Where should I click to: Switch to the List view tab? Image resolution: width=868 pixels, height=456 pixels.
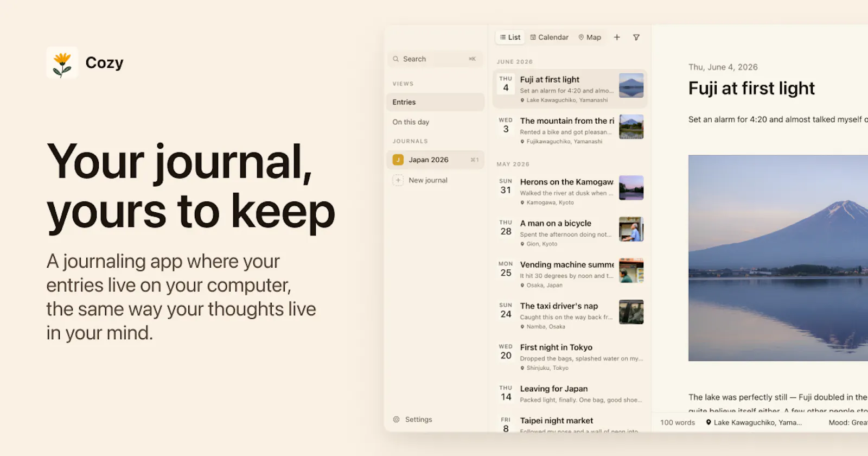(x=510, y=37)
